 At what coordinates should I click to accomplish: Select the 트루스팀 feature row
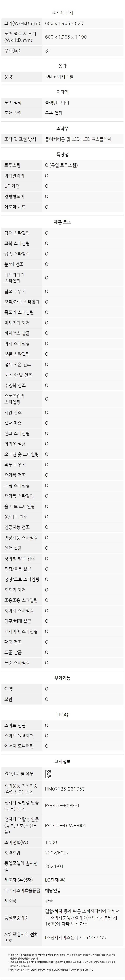[62, 165]
